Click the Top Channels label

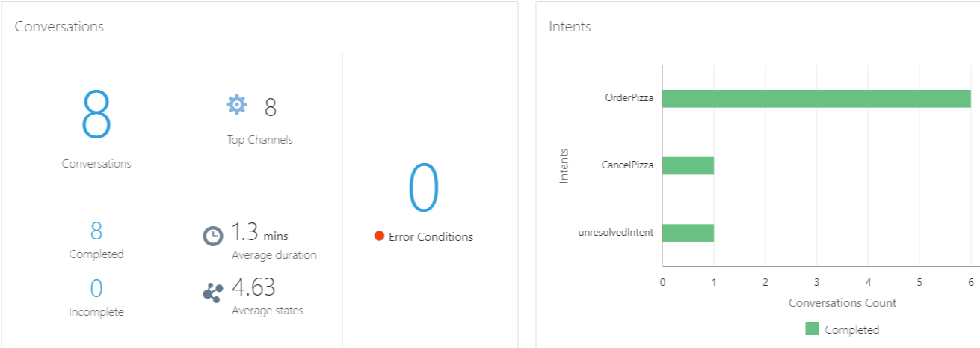click(x=260, y=140)
